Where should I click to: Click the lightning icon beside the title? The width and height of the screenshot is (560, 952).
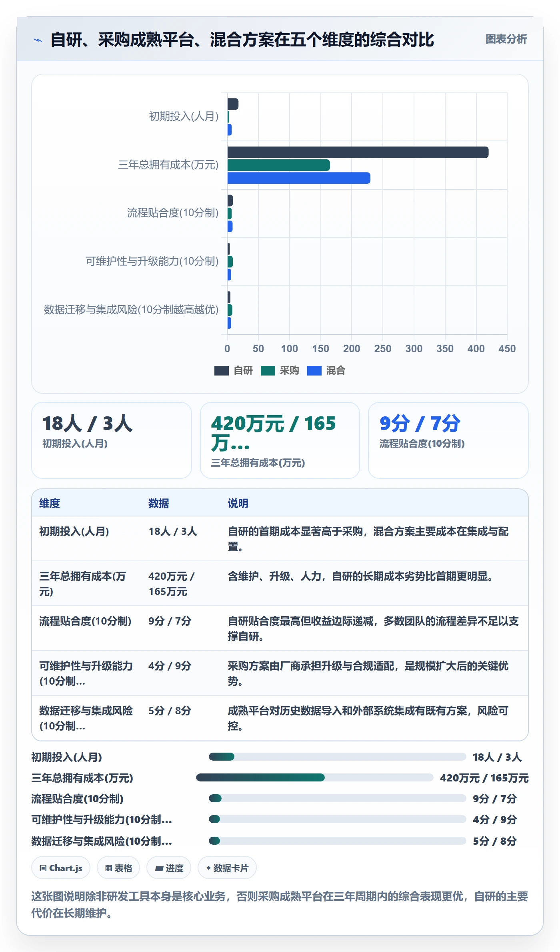click(x=38, y=40)
